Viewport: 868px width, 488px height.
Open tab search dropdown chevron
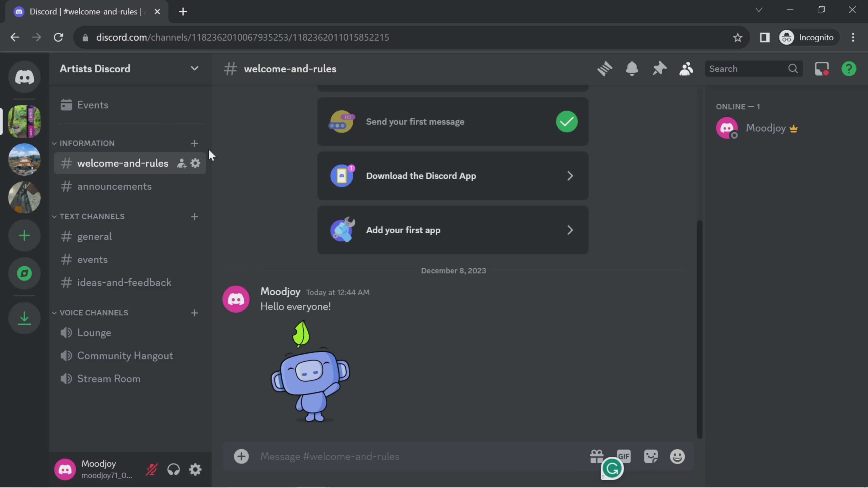click(x=759, y=10)
